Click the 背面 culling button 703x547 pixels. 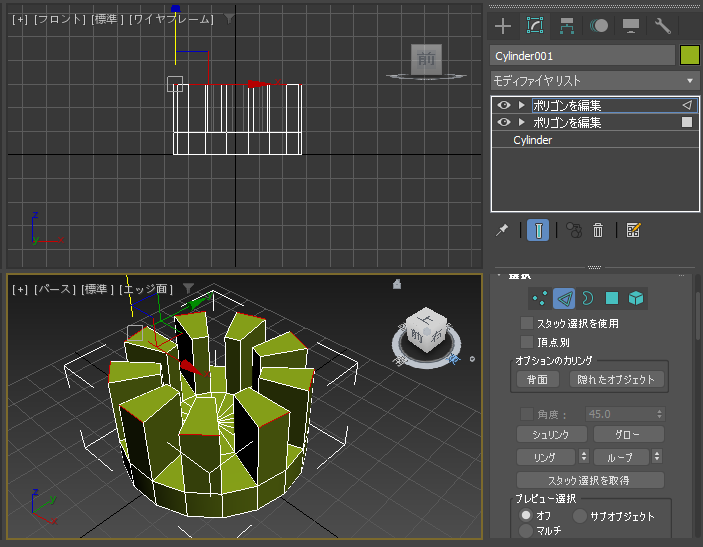537,379
